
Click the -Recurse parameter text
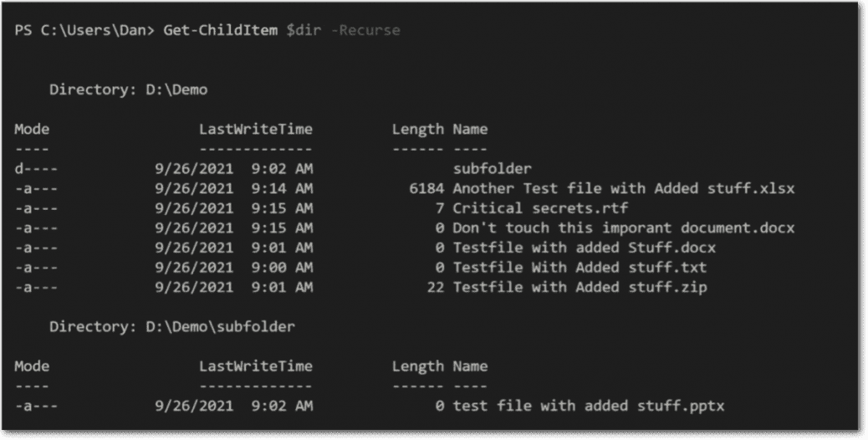tap(365, 30)
